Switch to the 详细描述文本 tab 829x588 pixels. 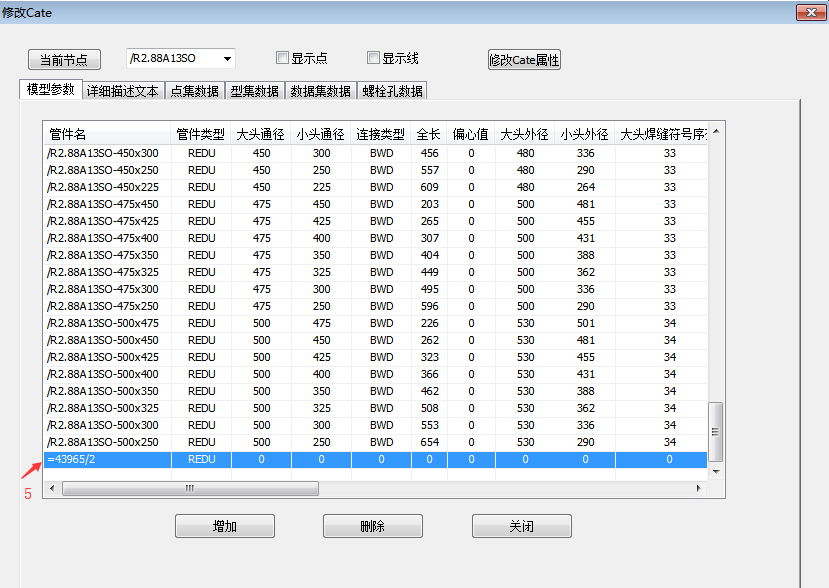pyautogui.click(x=122, y=91)
